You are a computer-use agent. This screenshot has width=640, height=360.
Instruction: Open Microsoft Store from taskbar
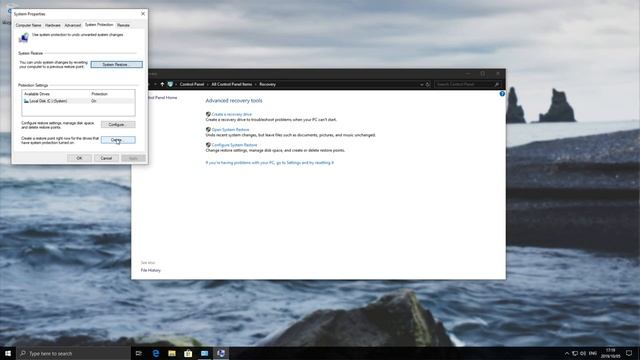click(x=188, y=353)
